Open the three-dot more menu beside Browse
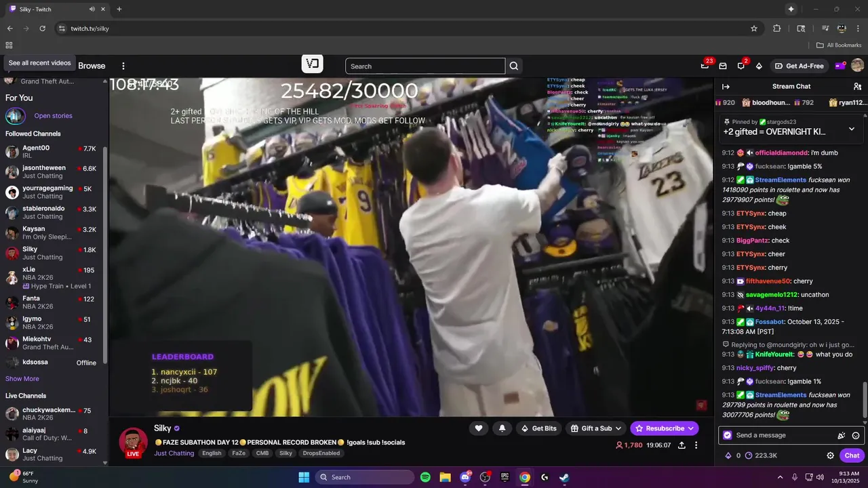 click(x=123, y=66)
